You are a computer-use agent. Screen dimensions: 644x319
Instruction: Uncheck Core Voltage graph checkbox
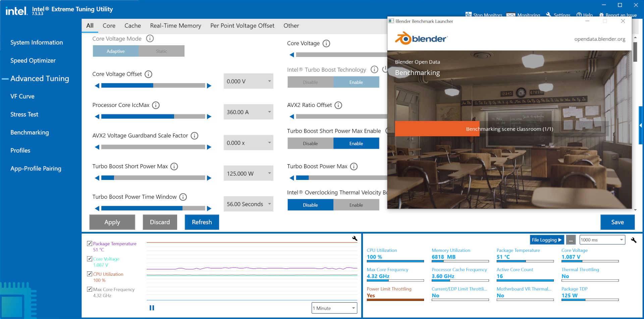tap(90, 259)
